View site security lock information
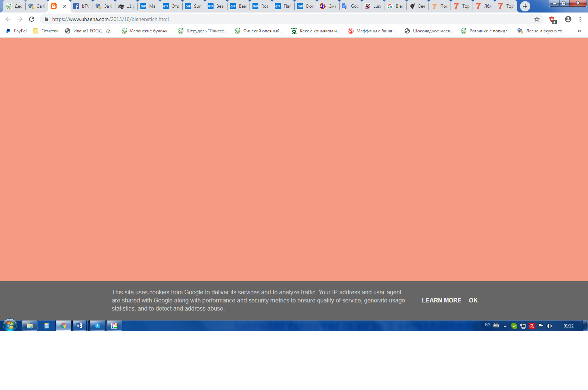 click(x=46, y=19)
